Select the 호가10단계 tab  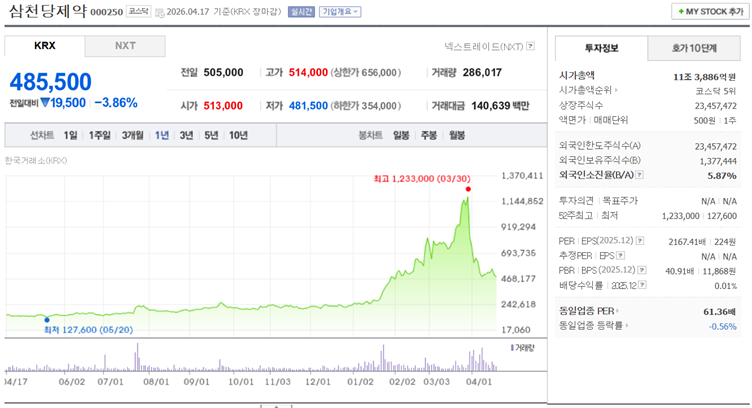coord(694,48)
